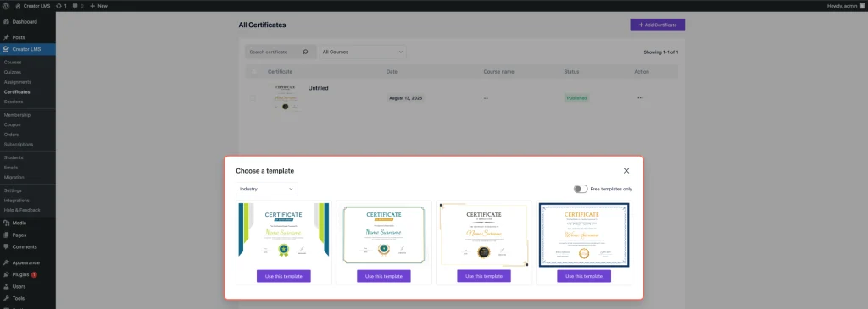Click the August 13, 2025 date badge
868x309 pixels.
tap(406, 98)
